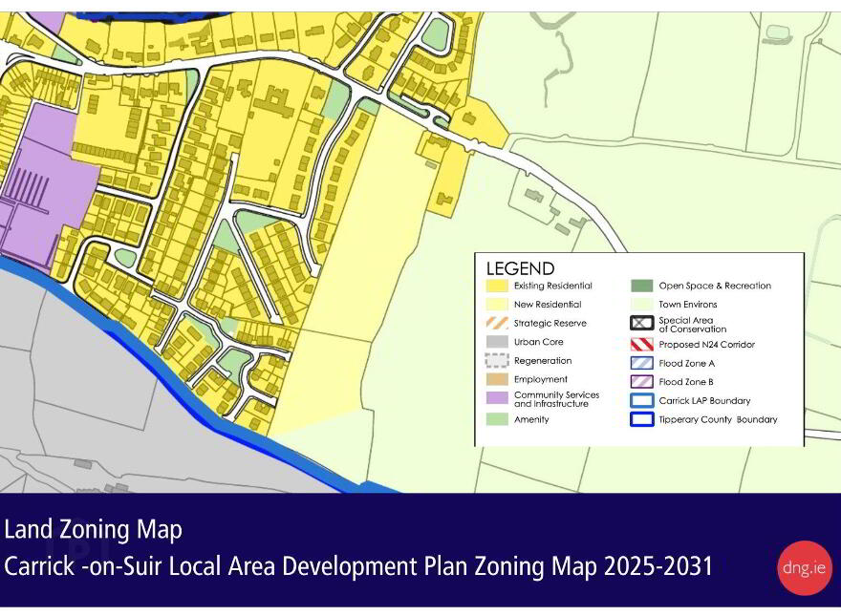841x616 pixels.
Task: Click the LEGEND heading text
Action: tap(520, 268)
